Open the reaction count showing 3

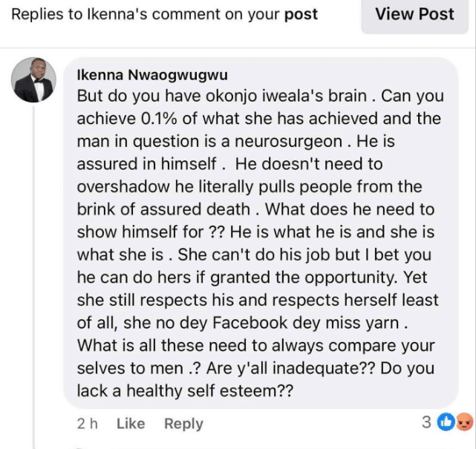426,423
